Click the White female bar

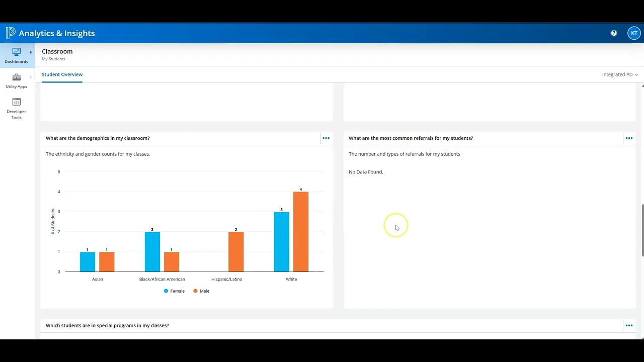point(282,242)
